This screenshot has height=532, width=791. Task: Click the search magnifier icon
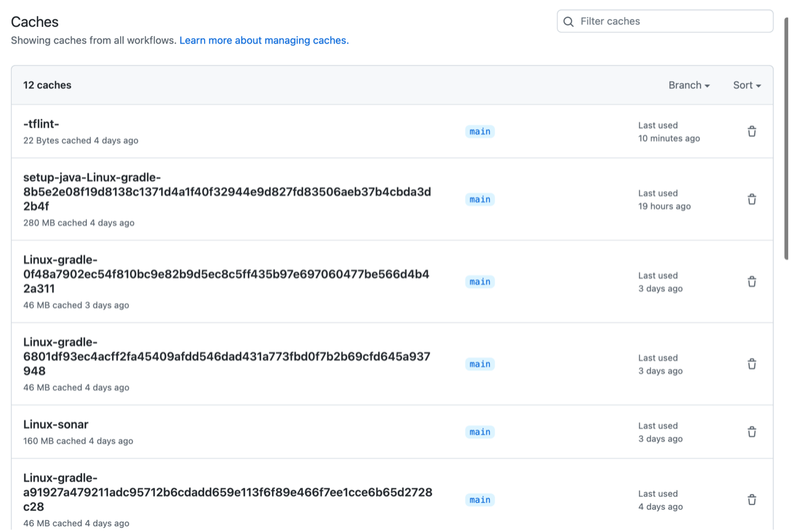(568, 22)
